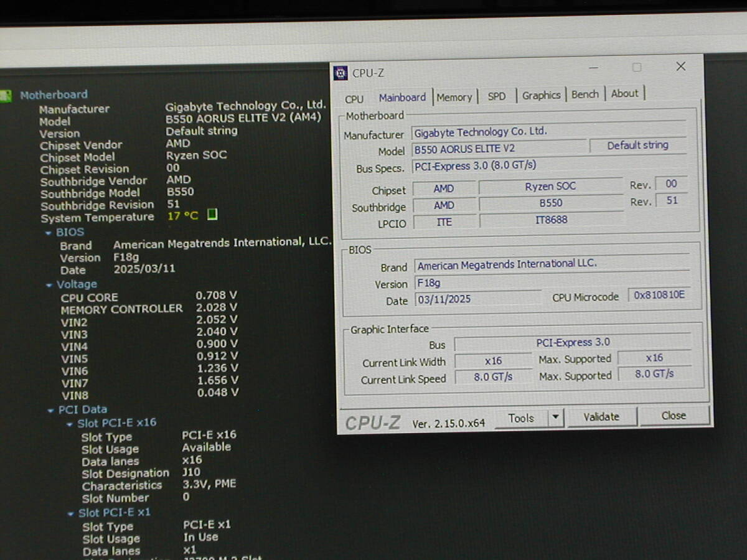The width and height of the screenshot is (747, 560).
Task: Click the Southbridge B550 field in CPU-Z
Action: [551, 203]
